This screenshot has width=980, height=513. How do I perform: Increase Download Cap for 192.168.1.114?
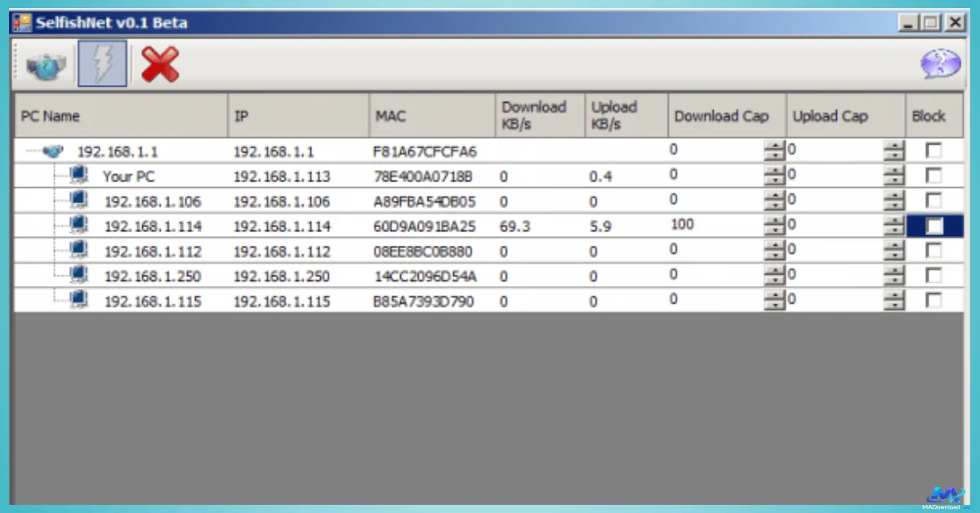click(x=773, y=221)
